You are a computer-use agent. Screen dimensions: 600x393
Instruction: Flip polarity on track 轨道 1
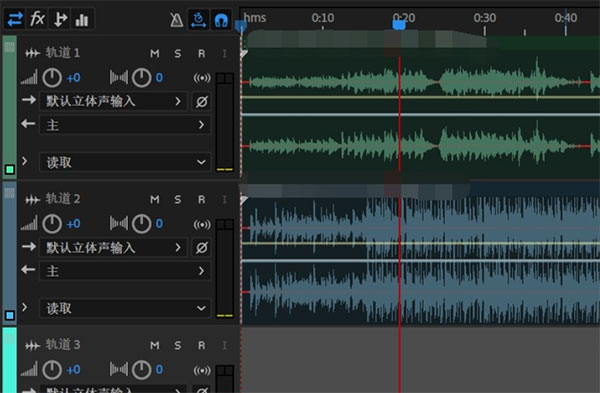pos(202,101)
